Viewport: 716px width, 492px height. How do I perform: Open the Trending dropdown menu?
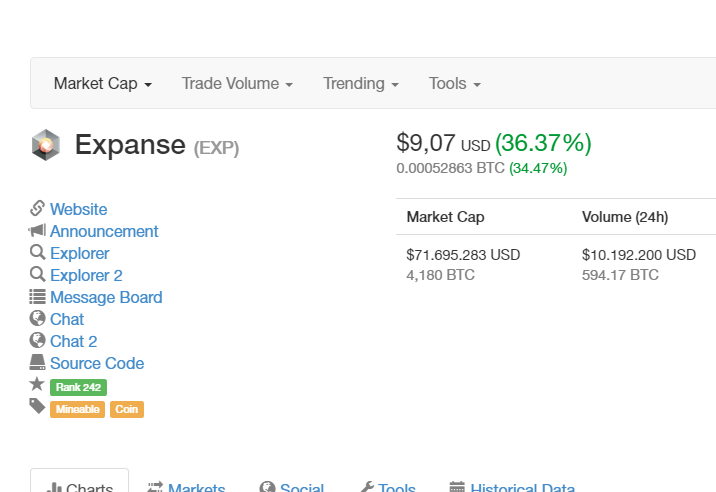pyautogui.click(x=361, y=84)
